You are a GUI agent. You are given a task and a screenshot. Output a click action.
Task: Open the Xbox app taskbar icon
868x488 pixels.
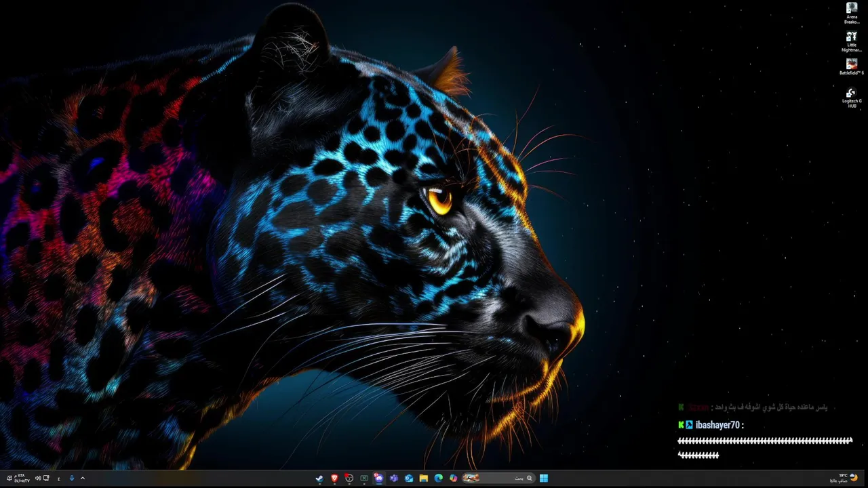point(364,478)
